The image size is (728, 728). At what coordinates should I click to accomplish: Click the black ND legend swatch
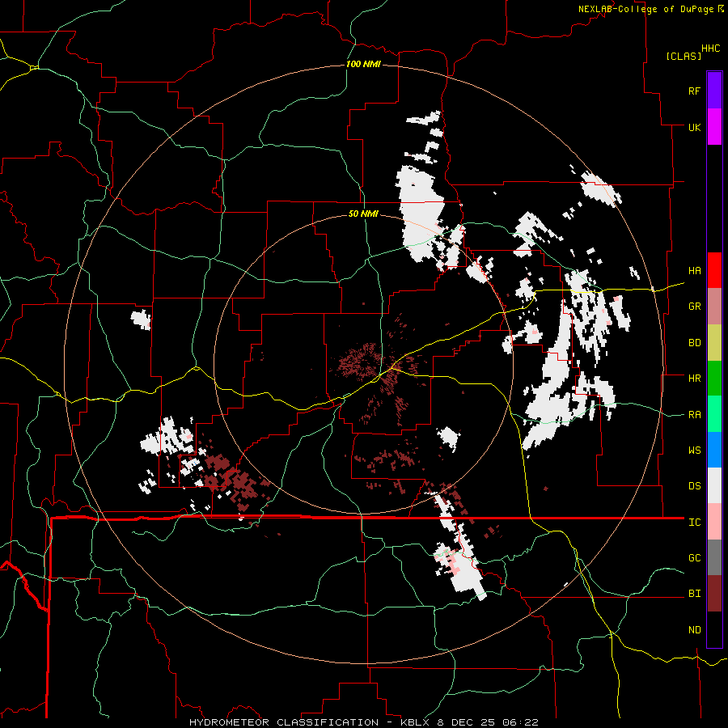(x=714, y=629)
